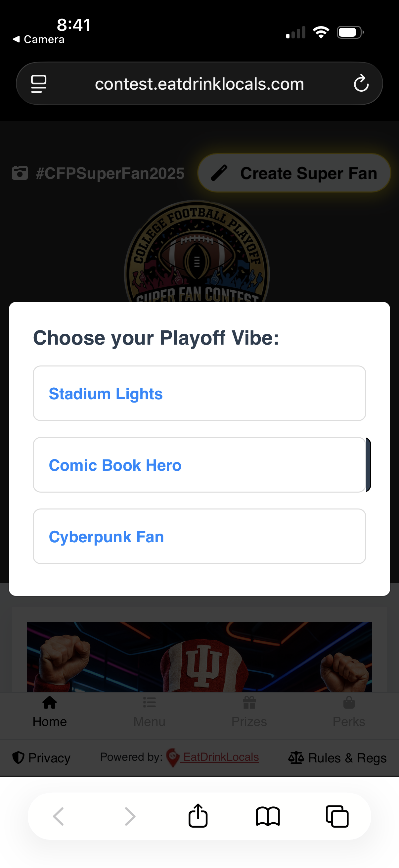Viewport: 399px width, 868px height.
Task: Tap the Safari Share icon
Action: [198, 816]
